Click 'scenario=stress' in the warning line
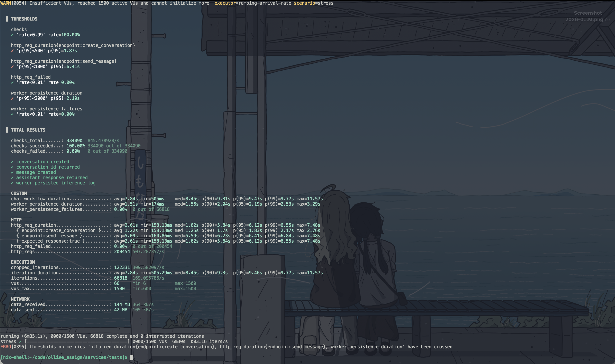615x364 pixels. tap(314, 3)
